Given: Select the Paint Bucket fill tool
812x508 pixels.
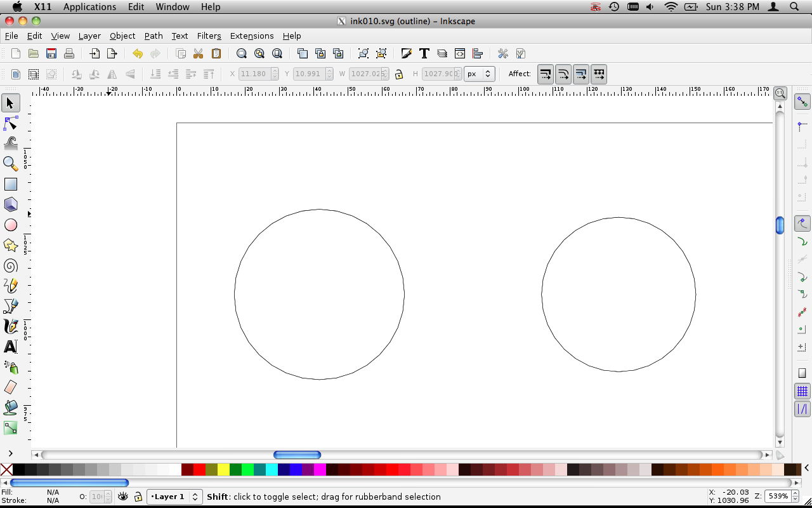Looking at the screenshot, I should coord(11,408).
